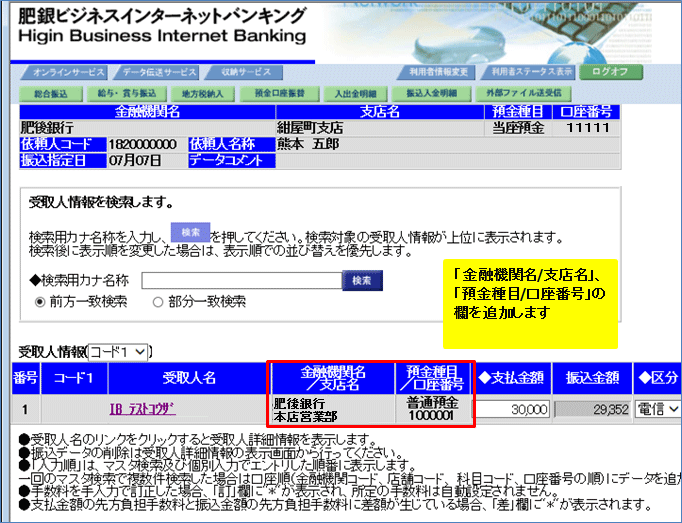The height and width of the screenshot is (523, 682).
Task: Expand the 電信 dropdown in 区分 column
Action: [x=658, y=409]
